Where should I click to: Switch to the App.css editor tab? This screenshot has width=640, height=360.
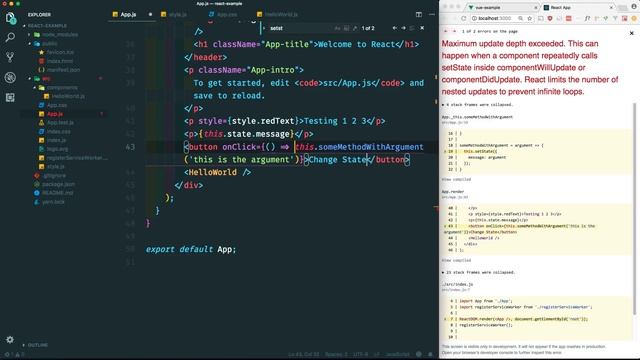click(227, 14)
